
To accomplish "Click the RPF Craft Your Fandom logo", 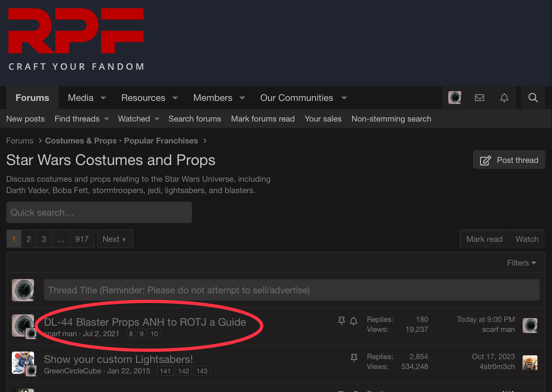I will [76, 39].
